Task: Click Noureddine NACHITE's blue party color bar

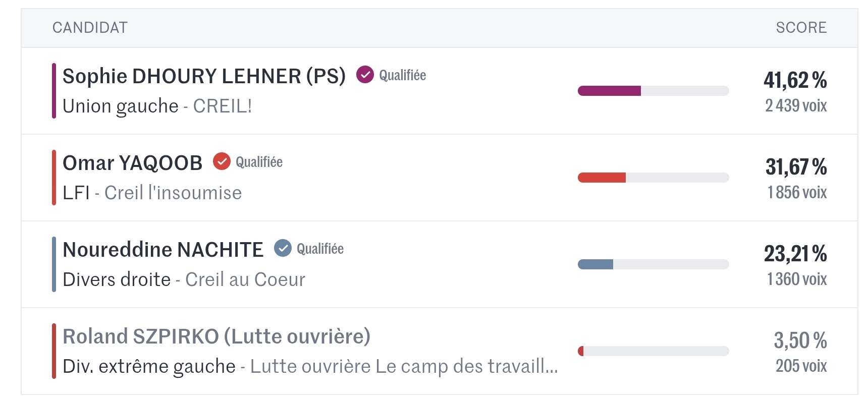Action: pyautogui.click(x=54, y=264)
